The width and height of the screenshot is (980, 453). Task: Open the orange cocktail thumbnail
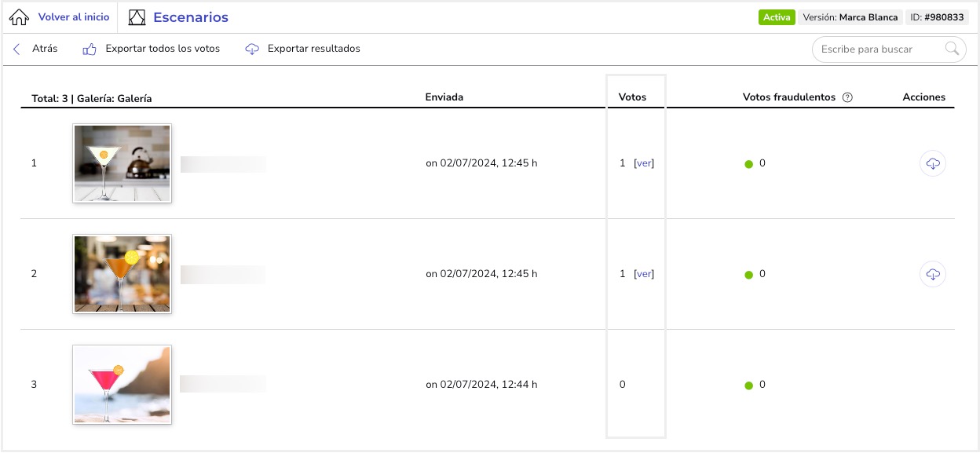(x=122, y=274)
